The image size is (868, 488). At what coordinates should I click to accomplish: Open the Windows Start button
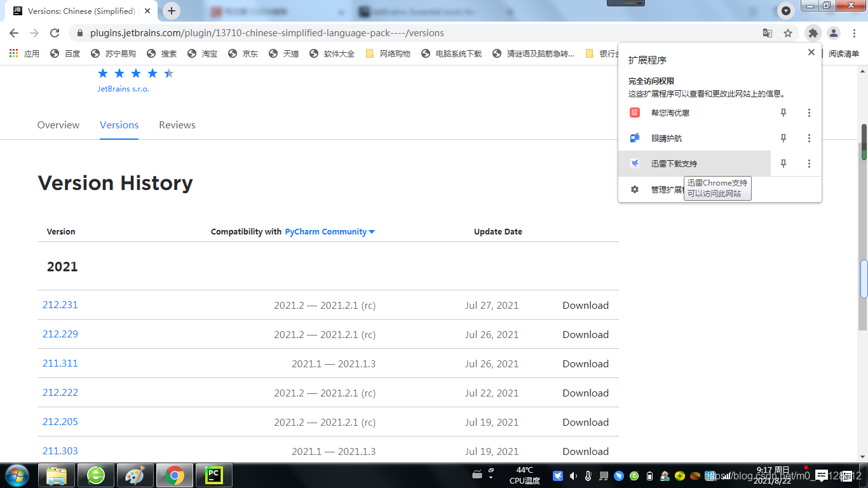pyautogui.click(x=17, y=475)
